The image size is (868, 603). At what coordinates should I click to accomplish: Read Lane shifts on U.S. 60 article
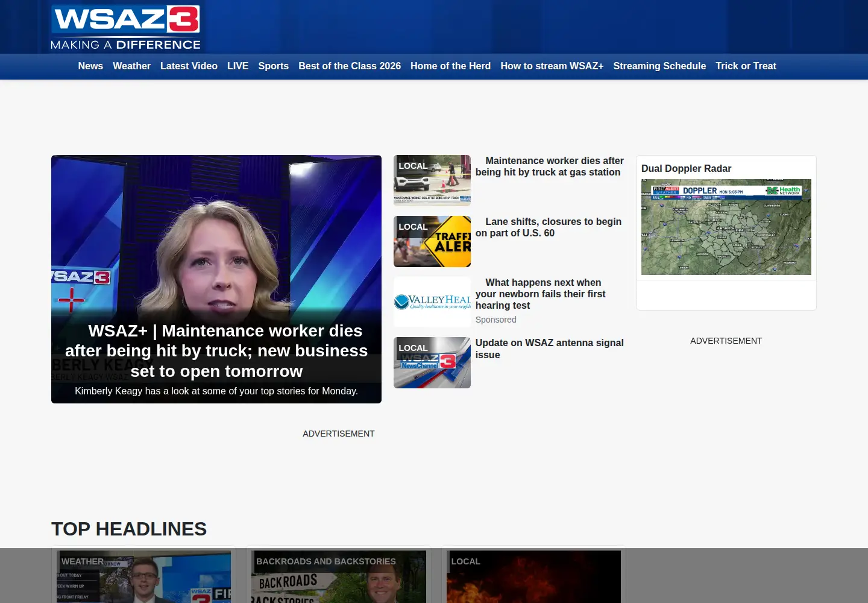click(x=549, y=227)
